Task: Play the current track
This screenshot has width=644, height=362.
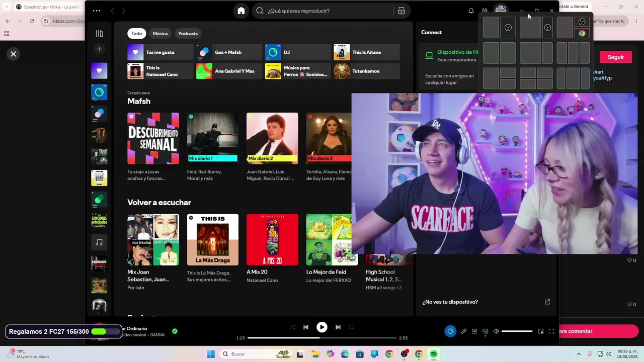Action: pyautogui.click(x=322, y=327)
